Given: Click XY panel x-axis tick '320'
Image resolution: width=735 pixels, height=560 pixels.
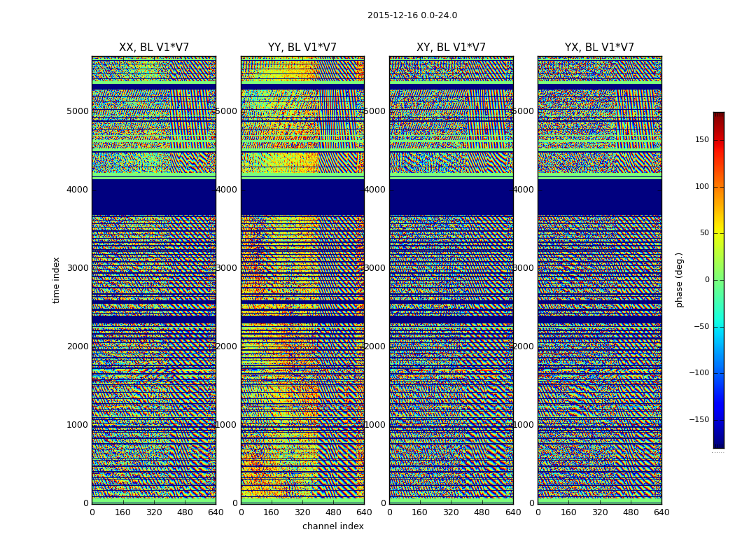Looking at the screenshot, I should (x=451, y=512).
